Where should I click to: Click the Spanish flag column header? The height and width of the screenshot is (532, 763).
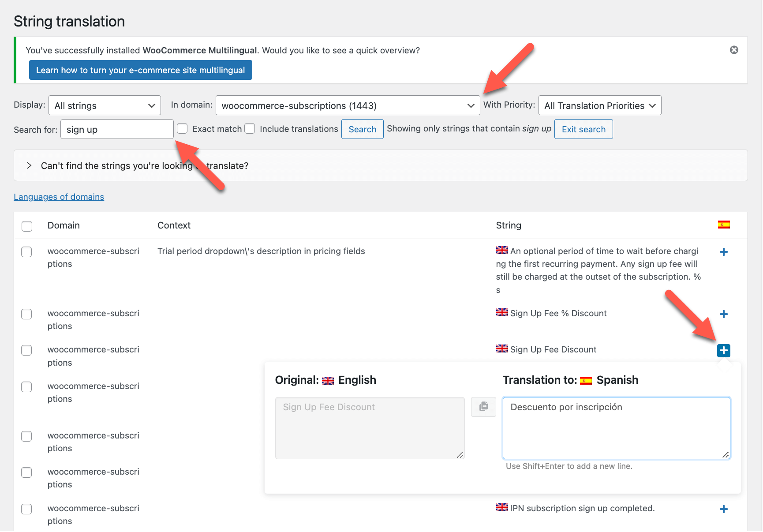pos(724,225)
